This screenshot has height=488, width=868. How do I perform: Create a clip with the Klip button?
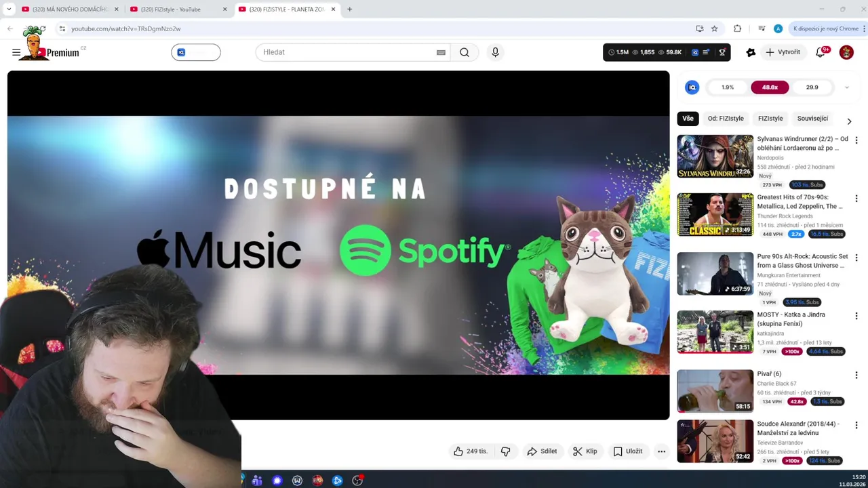(585, 451)
